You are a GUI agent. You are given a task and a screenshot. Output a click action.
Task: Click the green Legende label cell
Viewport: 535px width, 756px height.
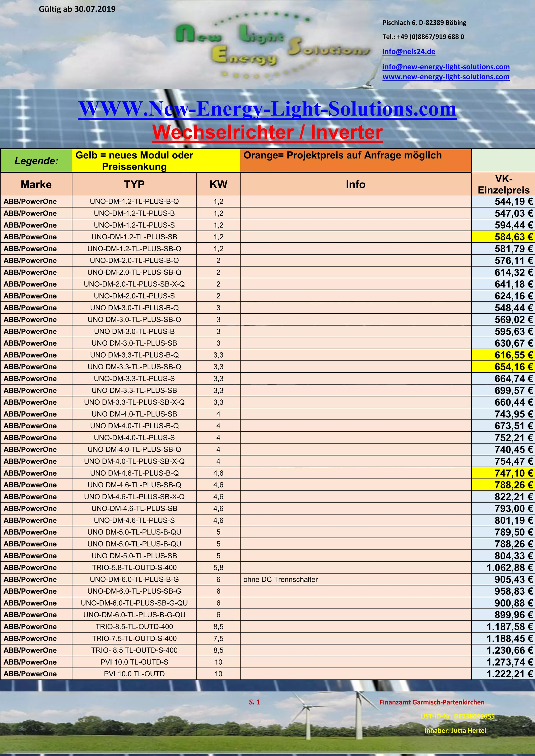pos(36,161)
